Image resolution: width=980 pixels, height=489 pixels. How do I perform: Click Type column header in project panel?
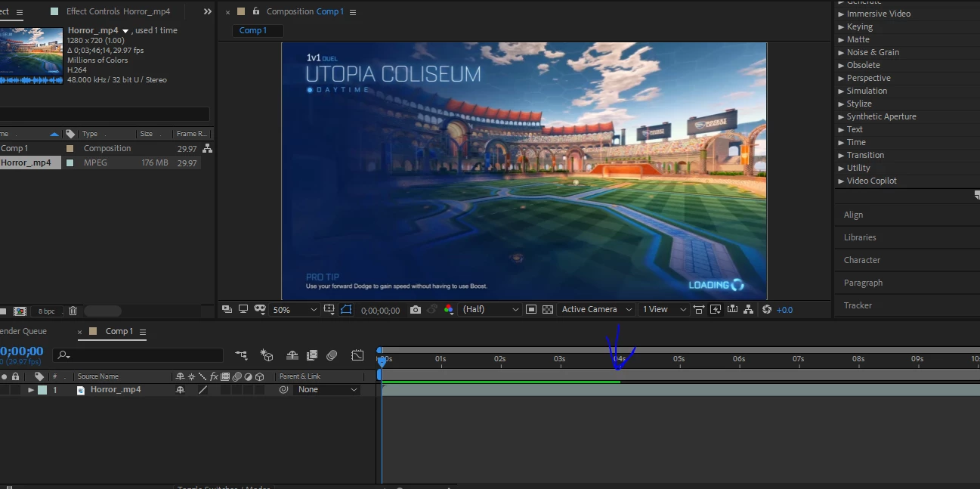click(90, 134)
